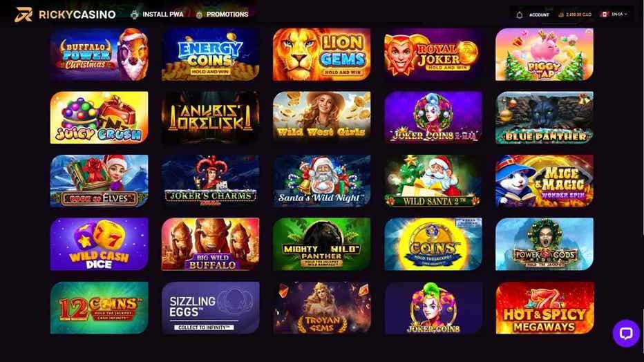Click the balance wallet icon

coord(561,15)
